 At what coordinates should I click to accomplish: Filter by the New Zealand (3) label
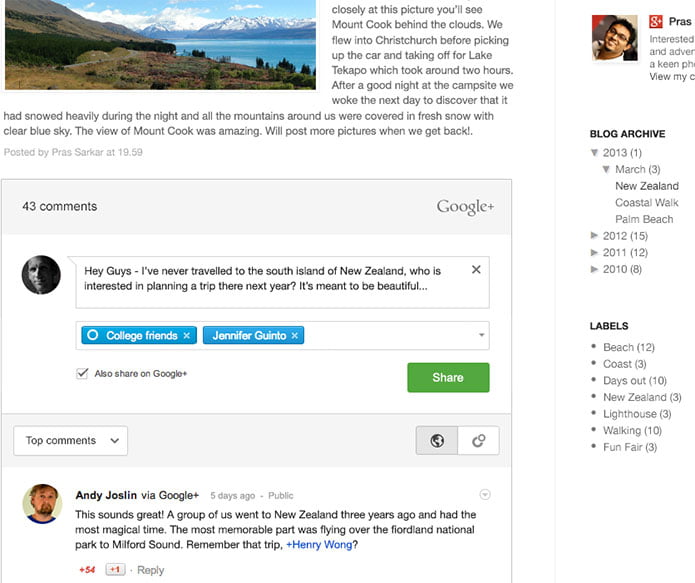pos(642,397)
